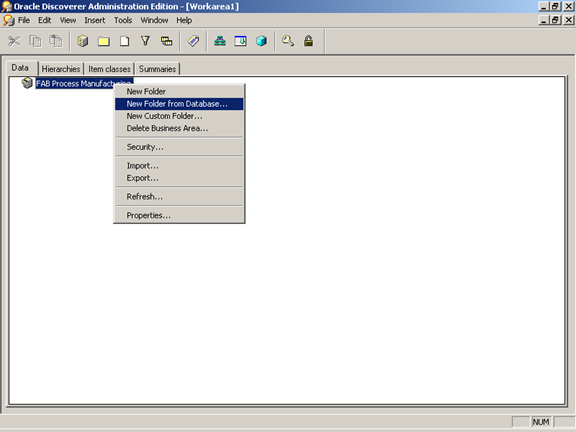Viewport: 576px width, 432px height.
Task: Switch to the Hierarchies tab
Action: (x=61, y=69)
